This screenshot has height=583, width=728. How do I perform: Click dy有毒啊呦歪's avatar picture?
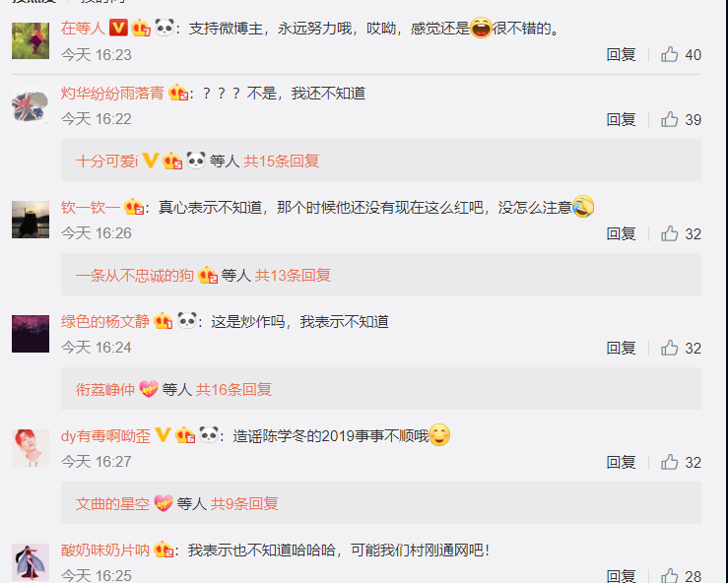click(x=31, y=448)
